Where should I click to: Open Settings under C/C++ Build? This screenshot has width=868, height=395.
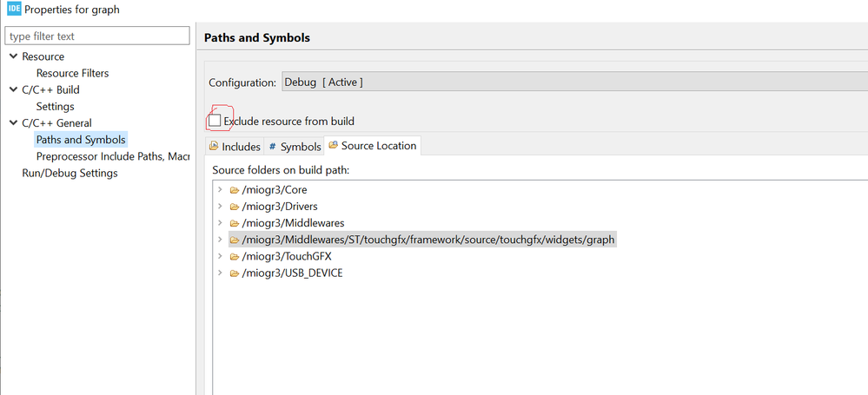pos(55,106)
